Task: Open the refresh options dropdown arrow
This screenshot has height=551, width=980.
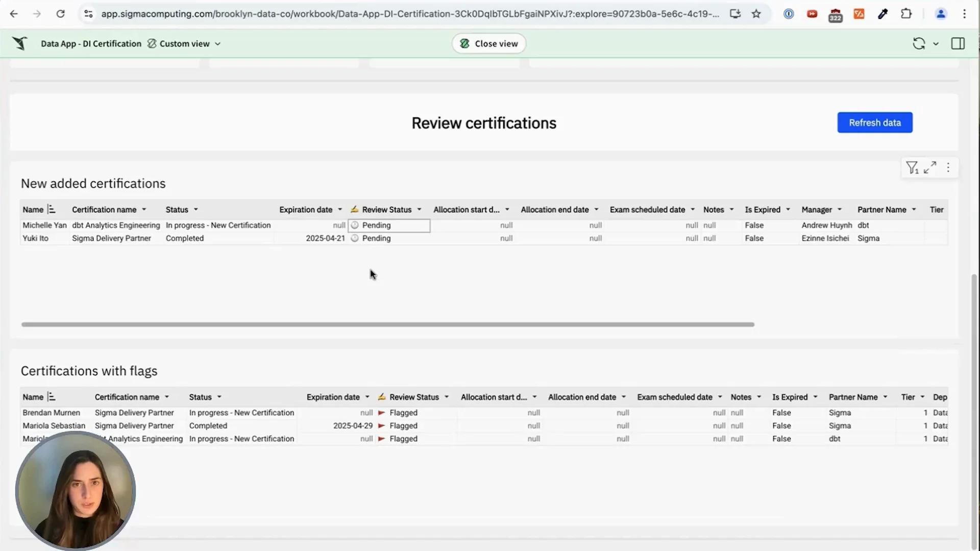Action: (936, 44)
